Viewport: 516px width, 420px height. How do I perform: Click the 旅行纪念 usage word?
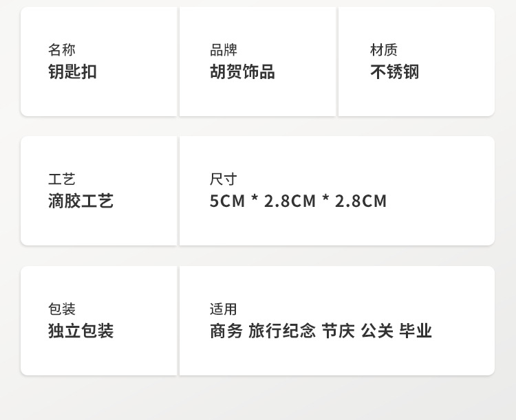(x=282, y=331)
